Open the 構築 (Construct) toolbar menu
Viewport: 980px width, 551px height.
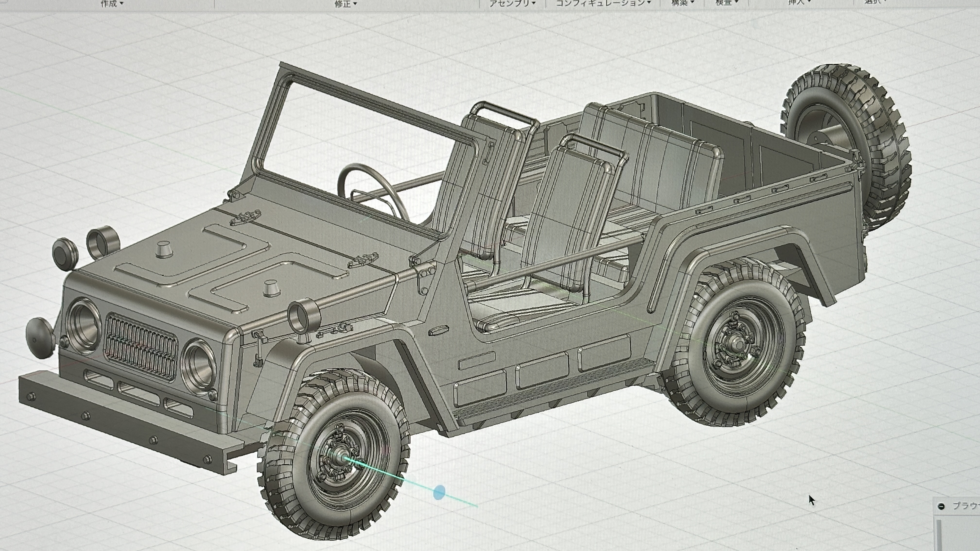[x=682, y=3]
